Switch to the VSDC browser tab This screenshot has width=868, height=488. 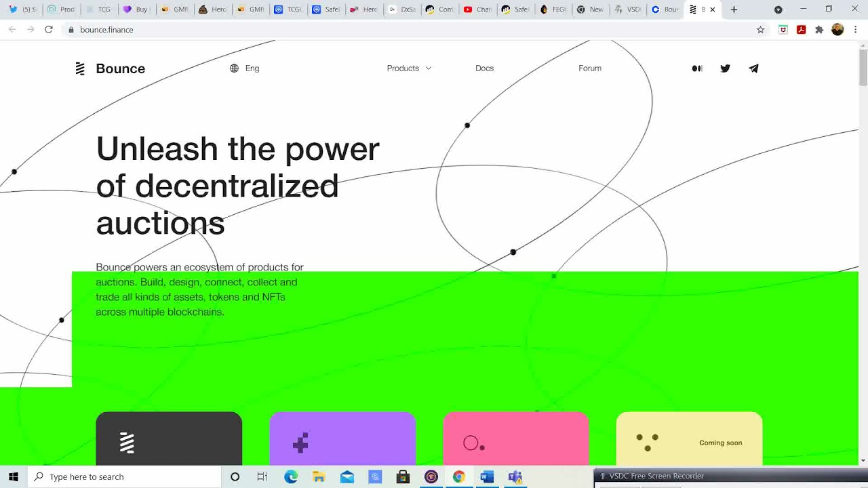click(x=627, y=9)
